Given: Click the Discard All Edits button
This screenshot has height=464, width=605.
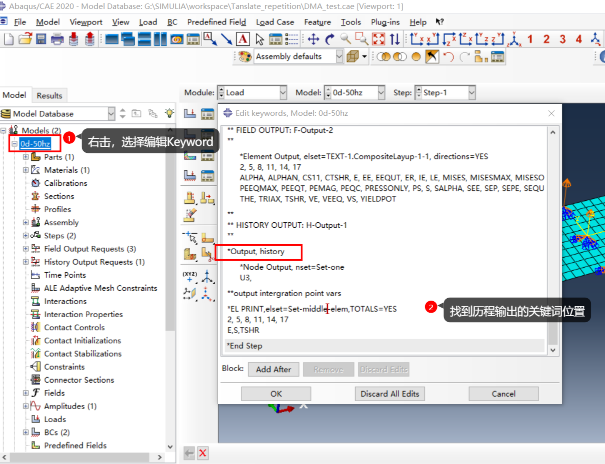Looking at the screenshot, I should pyautogui.click(x=389, y=393).
